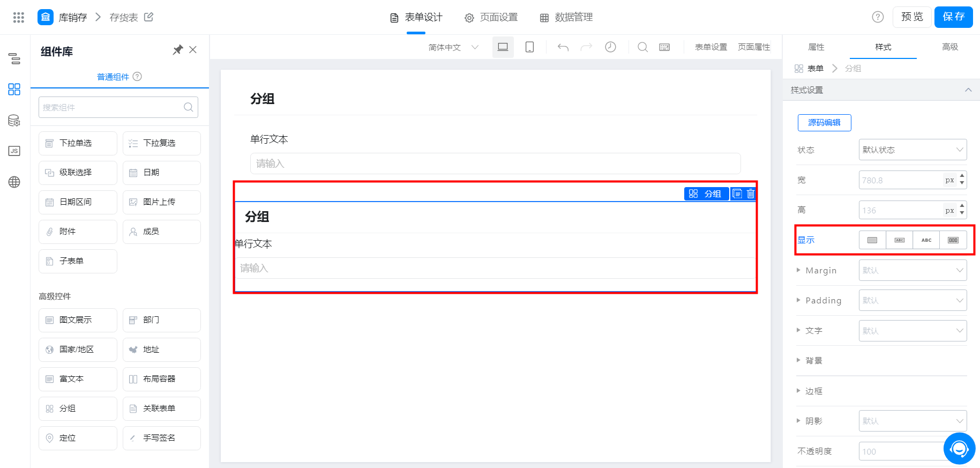The image size is (980, 468).
Task: Delete the selected 分组 with trash icon
Action: (x=751, y=194)
